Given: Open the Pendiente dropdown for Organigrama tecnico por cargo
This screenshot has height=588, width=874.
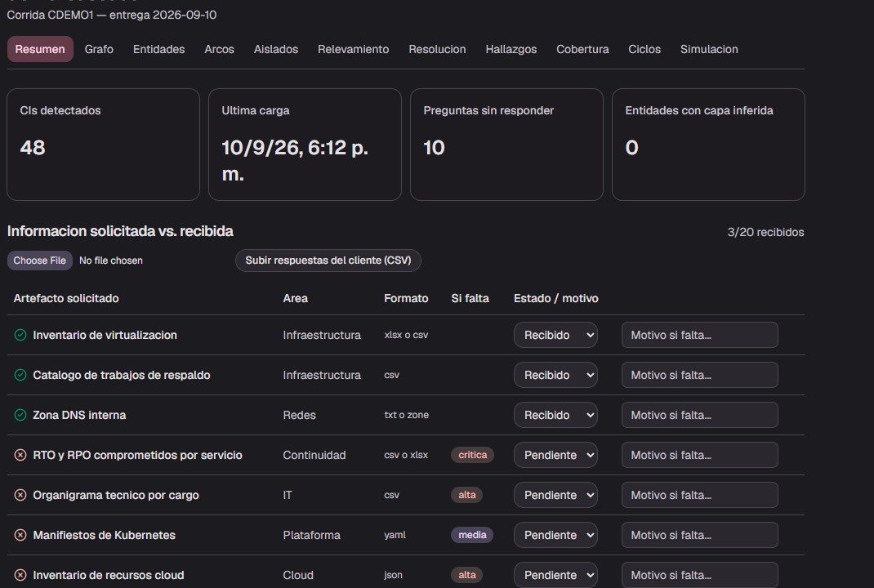Looking at the screenshot, I should coord(555,496).
